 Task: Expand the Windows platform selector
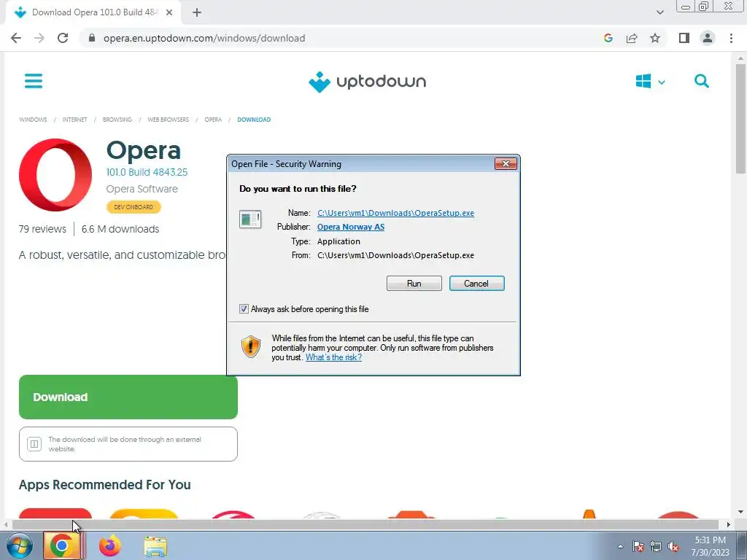coord(650,82)
